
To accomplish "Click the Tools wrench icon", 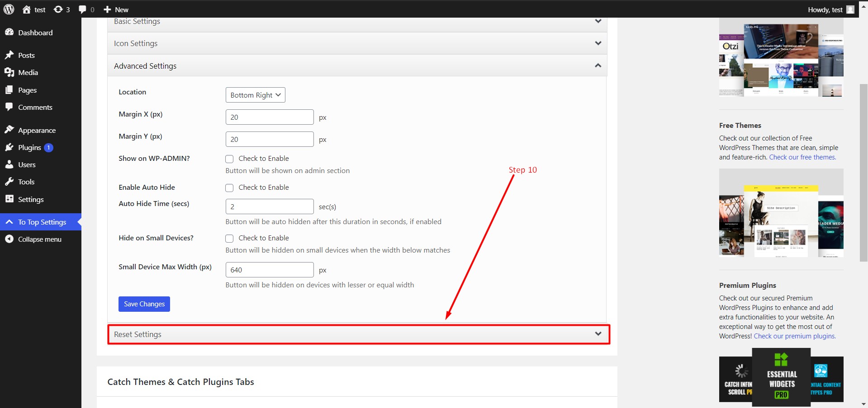I will point(9,182).
